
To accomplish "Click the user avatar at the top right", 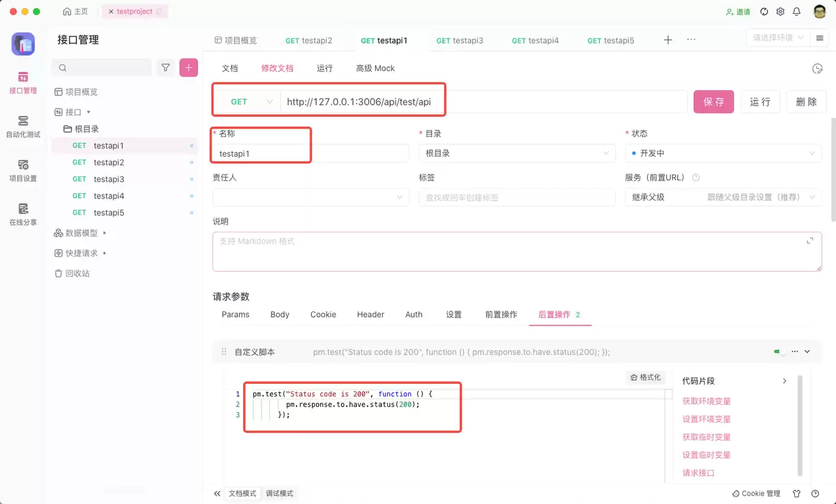I will click(x=820, y=12).
